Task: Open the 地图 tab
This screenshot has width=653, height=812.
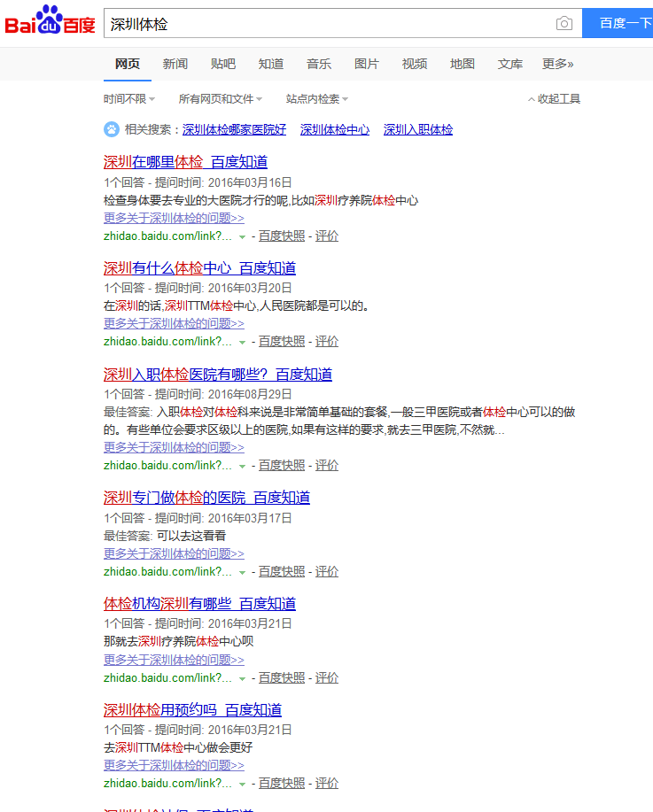Action: click(x=463, y=64)
